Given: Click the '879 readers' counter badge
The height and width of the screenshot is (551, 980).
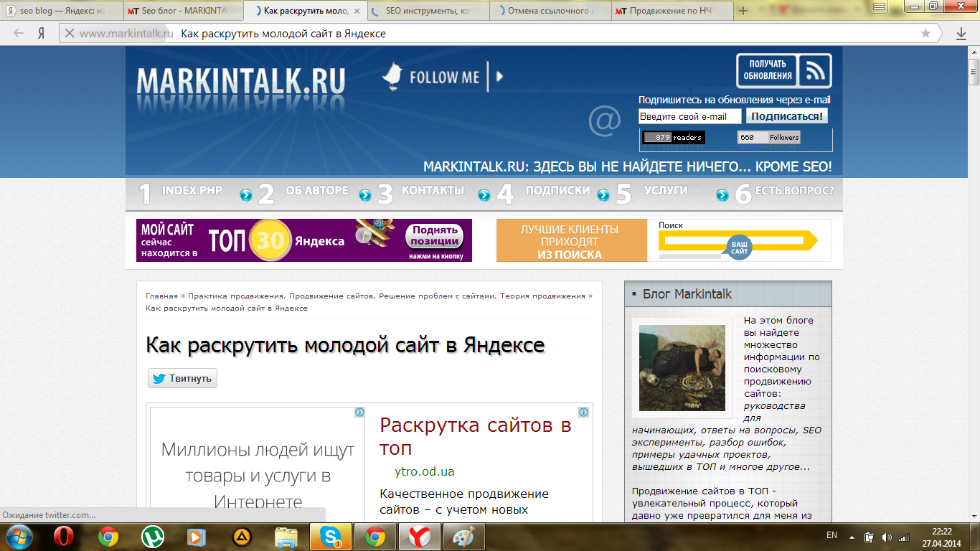Looking at the screenshot, I should pos(674,137).
